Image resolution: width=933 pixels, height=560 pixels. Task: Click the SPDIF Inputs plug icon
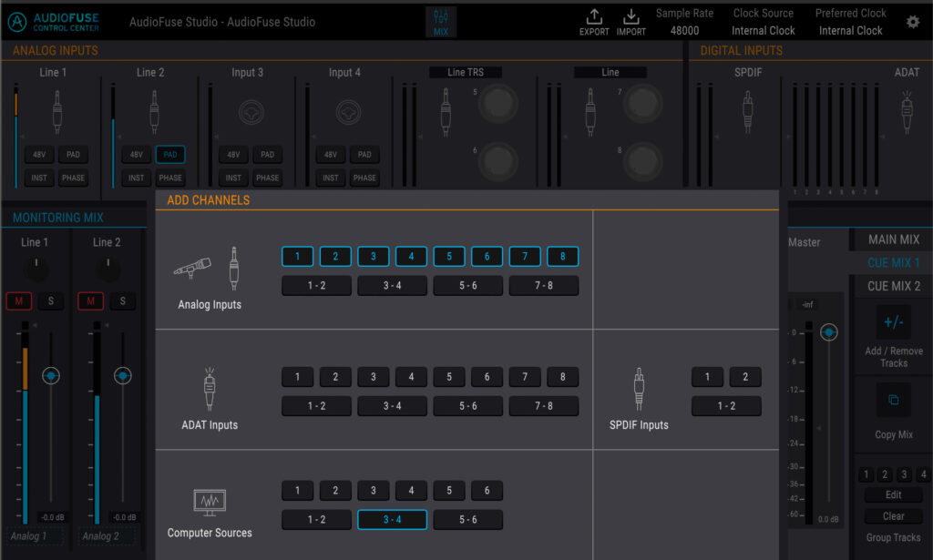[639, 389]
